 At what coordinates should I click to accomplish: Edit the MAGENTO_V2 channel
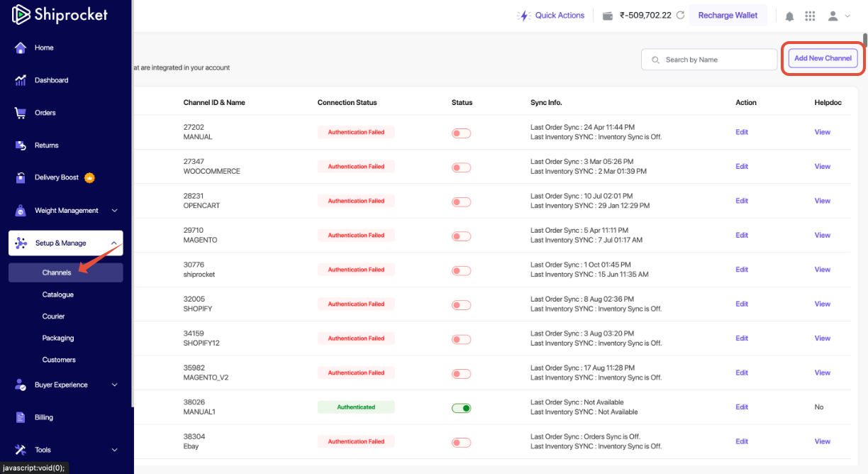click(742, 373)
